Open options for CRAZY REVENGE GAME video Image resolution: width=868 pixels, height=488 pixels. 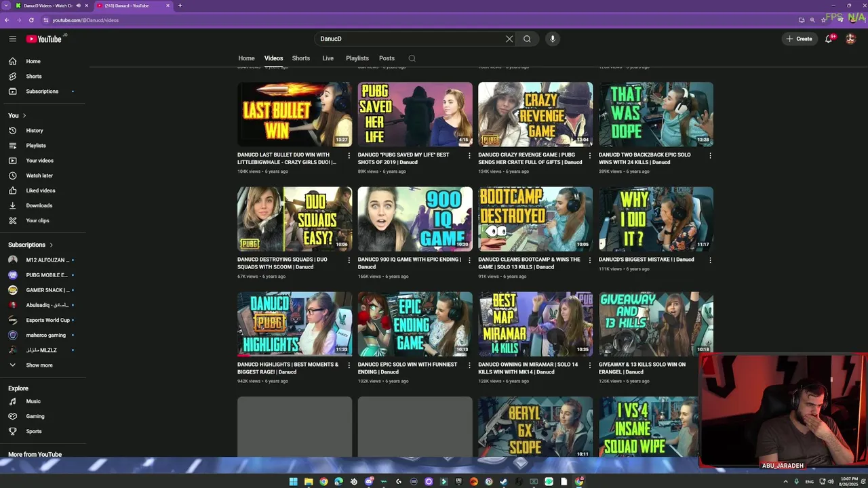pyautogui.click(x=590, y=155)
